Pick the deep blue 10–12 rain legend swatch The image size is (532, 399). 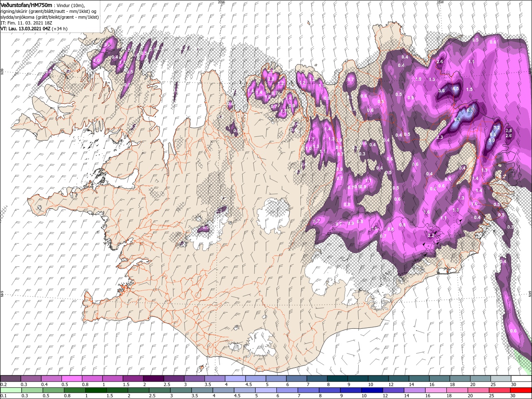[x=372, y=390]
